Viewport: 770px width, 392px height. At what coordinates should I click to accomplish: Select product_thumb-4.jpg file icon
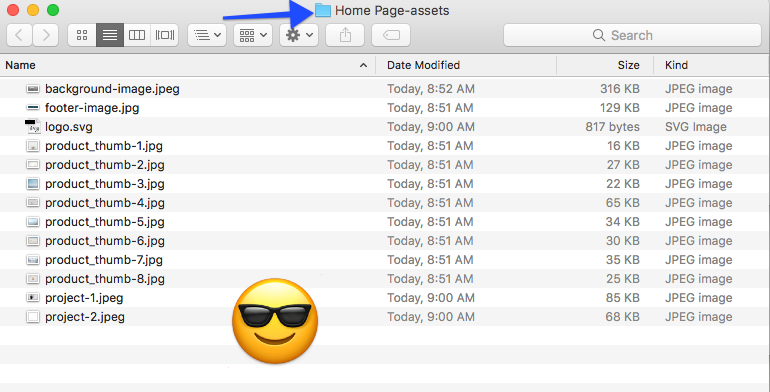[x=33, y=203]
